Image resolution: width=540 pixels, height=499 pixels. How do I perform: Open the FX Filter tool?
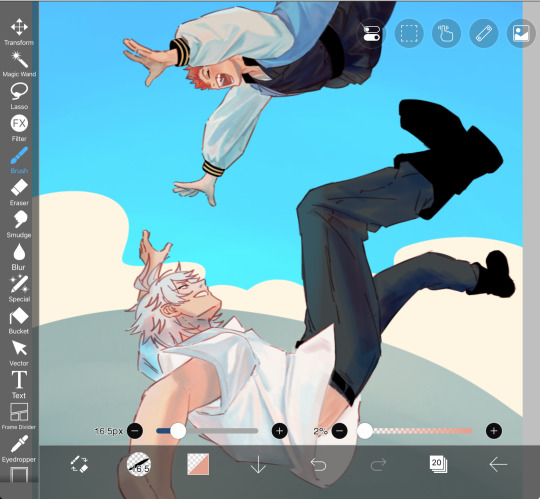click(x=19, y=128)
